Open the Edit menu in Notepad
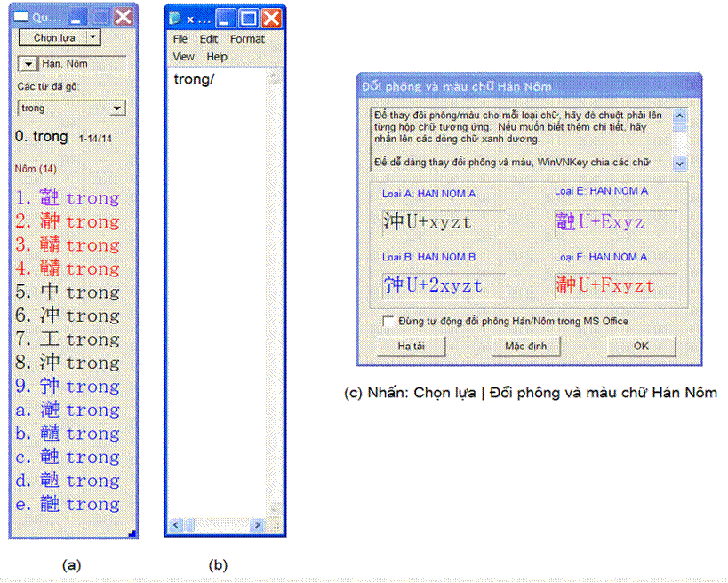728x583 pixels. tap(209, 39)
